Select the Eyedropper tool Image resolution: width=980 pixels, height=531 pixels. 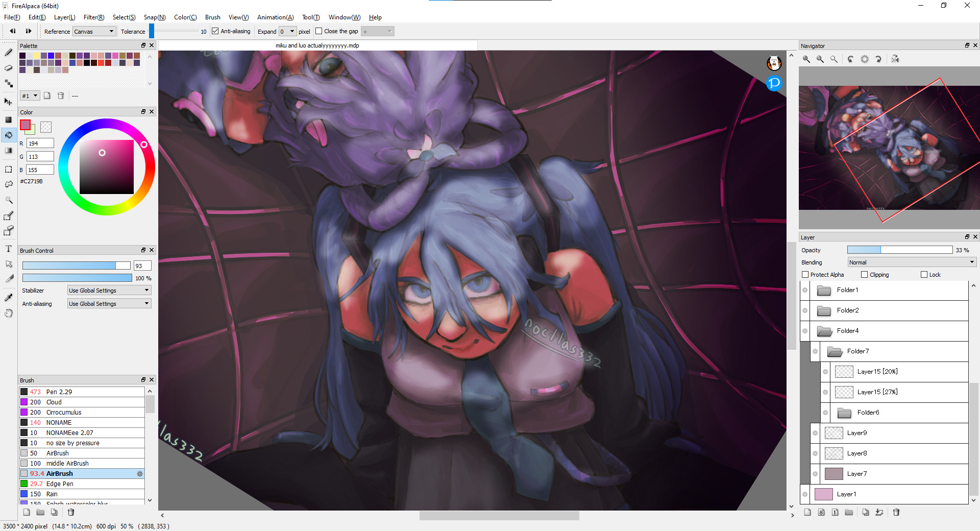click(x=9, y=298)
